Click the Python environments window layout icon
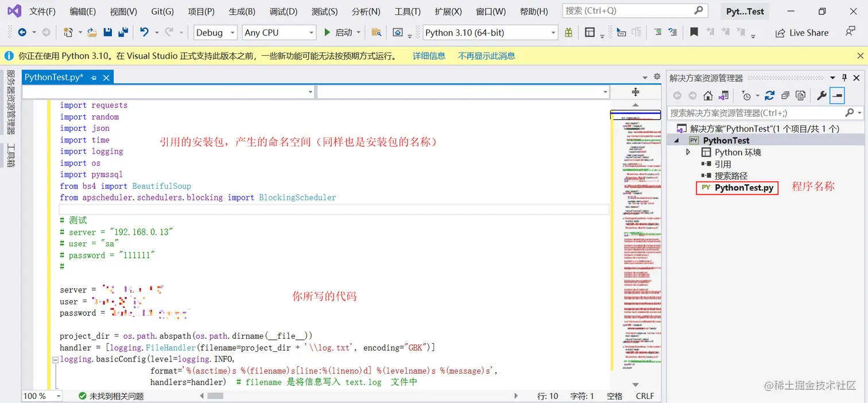 point(590,33)
